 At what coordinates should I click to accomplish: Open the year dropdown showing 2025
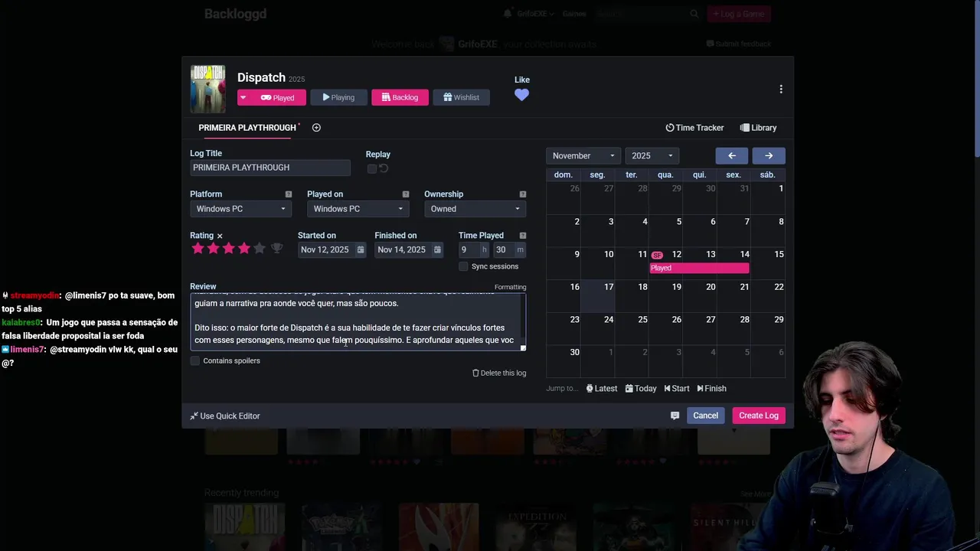tap(652, 155)
